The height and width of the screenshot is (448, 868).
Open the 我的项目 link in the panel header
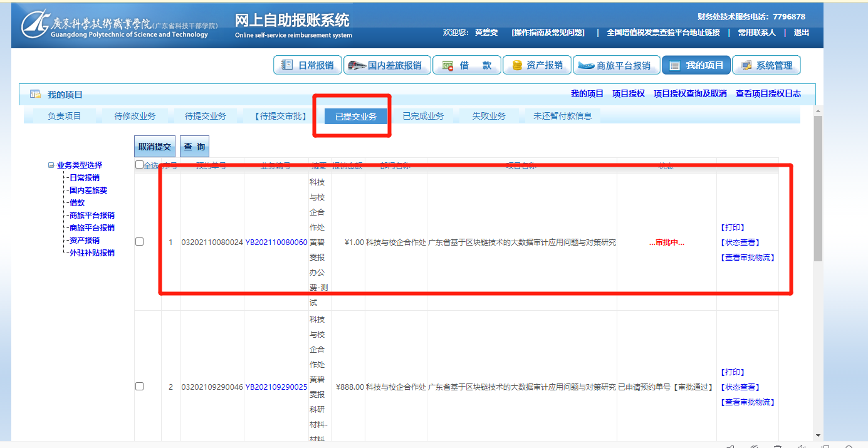(x=587, y=93)
